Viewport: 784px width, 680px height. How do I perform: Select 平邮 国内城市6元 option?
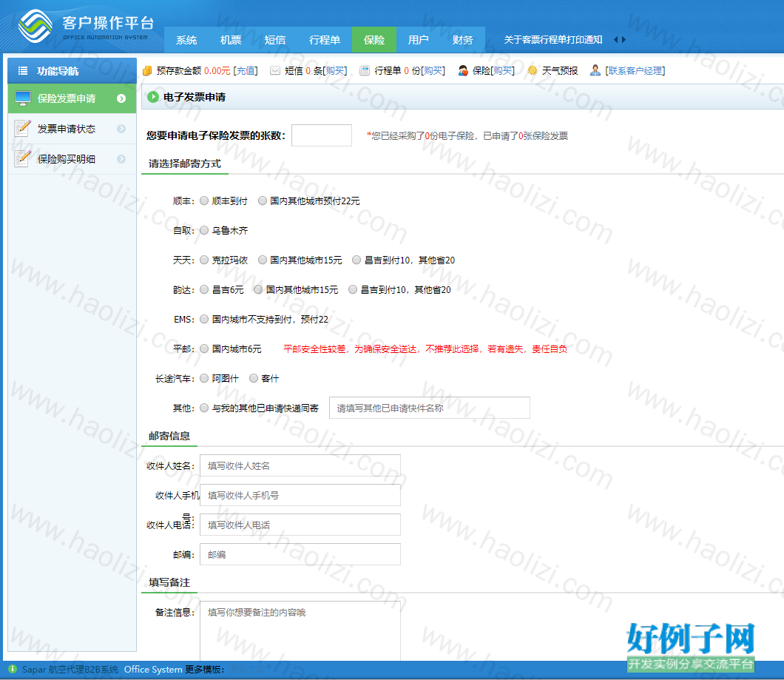tap(204, 349)
